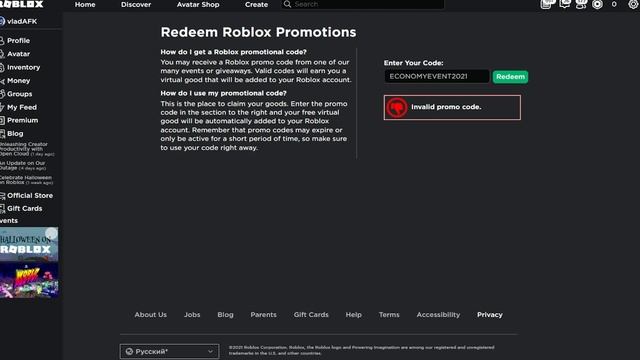Open Groups in sidebar
Screen dimensions: 640x360
pyautogui.click(x=19, y=94)
